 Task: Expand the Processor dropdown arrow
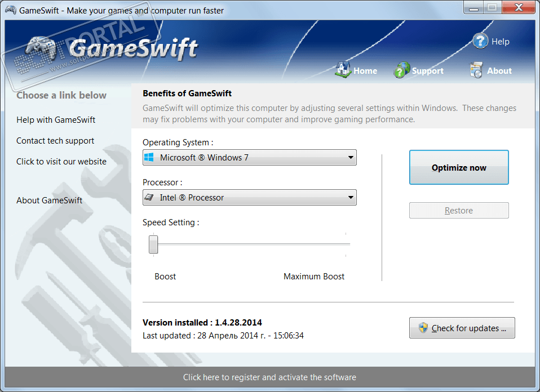click(351, 198)
